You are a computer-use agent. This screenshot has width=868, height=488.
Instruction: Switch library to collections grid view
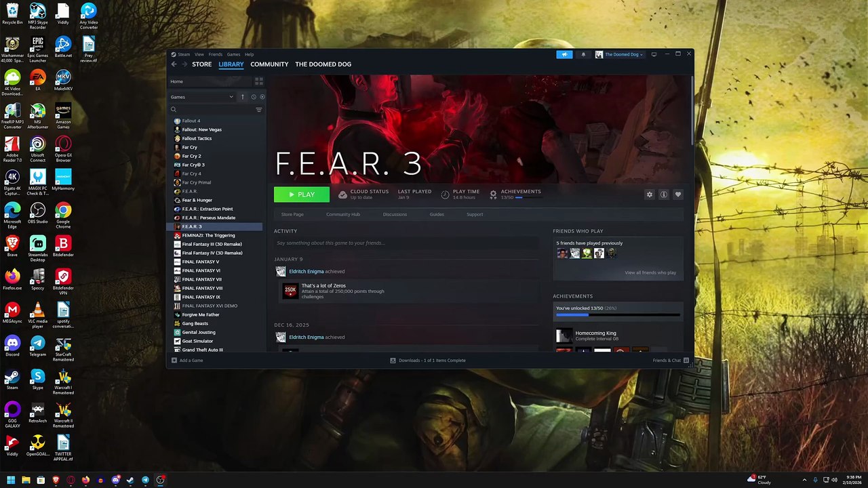coord(258,81)
